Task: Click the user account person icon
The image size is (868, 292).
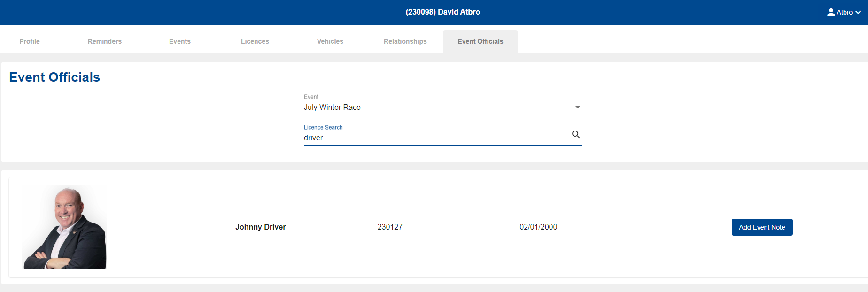Action: click(831, 12)
